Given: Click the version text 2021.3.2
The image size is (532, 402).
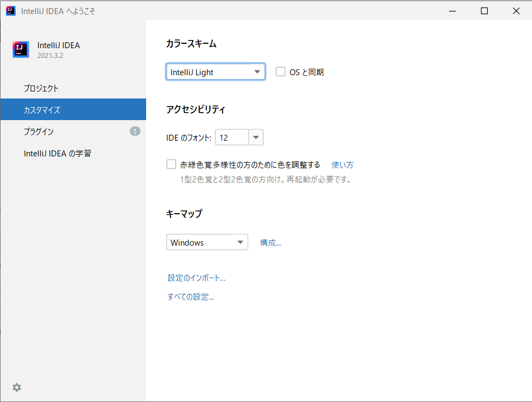Looking at the screenshot, I should [x=50, y=56].
